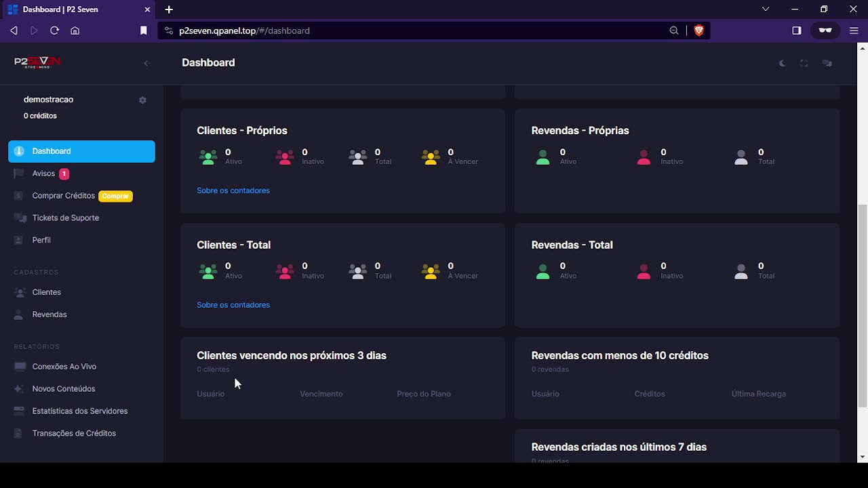Reload the page with the refresh icon

55,30
